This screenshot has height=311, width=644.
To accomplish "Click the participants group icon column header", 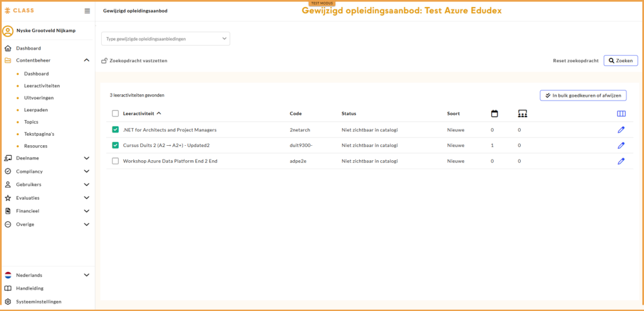I will click(522, 114).
